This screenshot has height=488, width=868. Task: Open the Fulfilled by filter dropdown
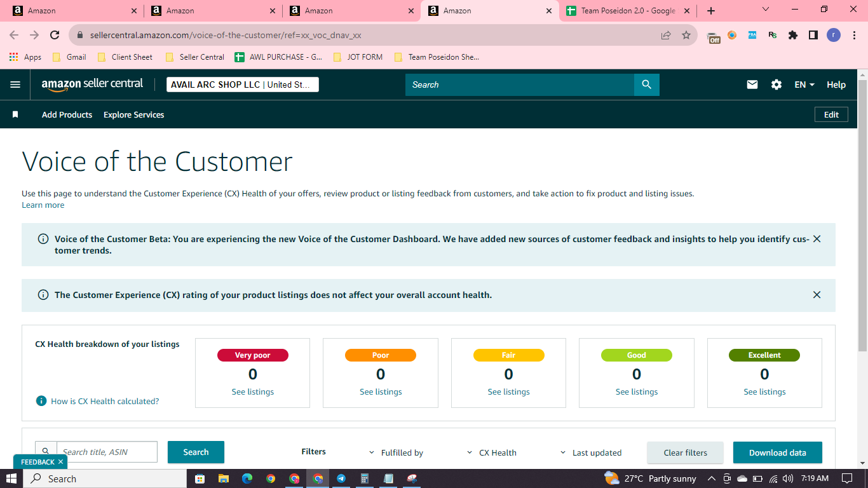396,452
